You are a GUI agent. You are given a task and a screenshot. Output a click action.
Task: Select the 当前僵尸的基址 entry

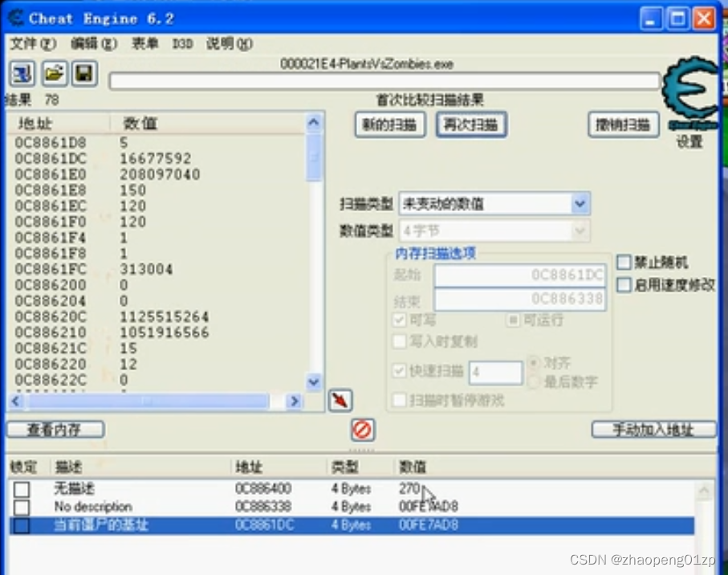[352, 525]
